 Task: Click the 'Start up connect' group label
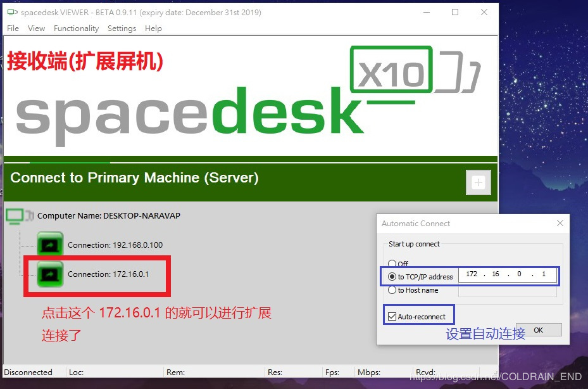pyautogui.click(x=414, y=244)
